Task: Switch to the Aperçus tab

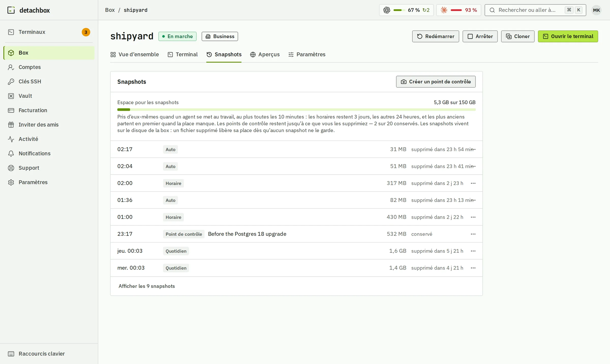Action: coord(265,55)
